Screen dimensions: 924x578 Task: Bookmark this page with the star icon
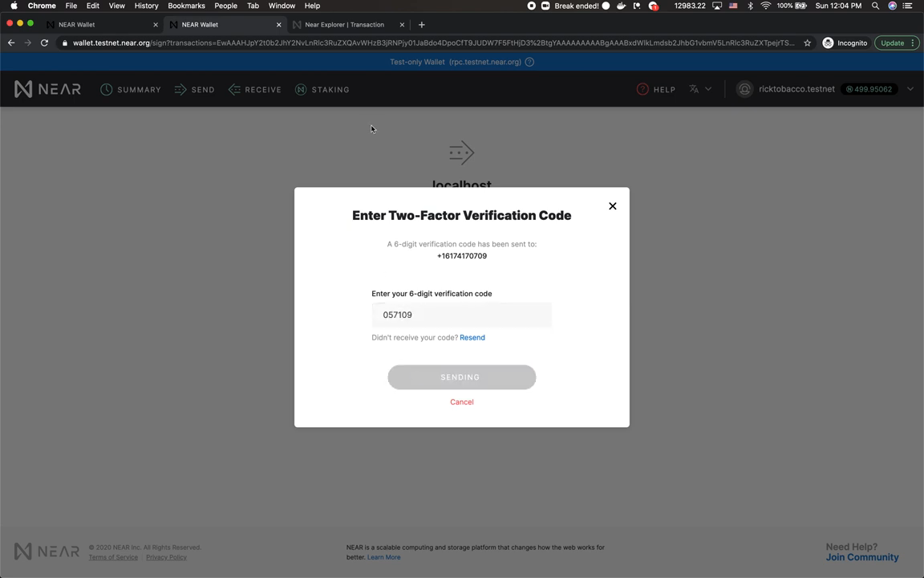808,43
